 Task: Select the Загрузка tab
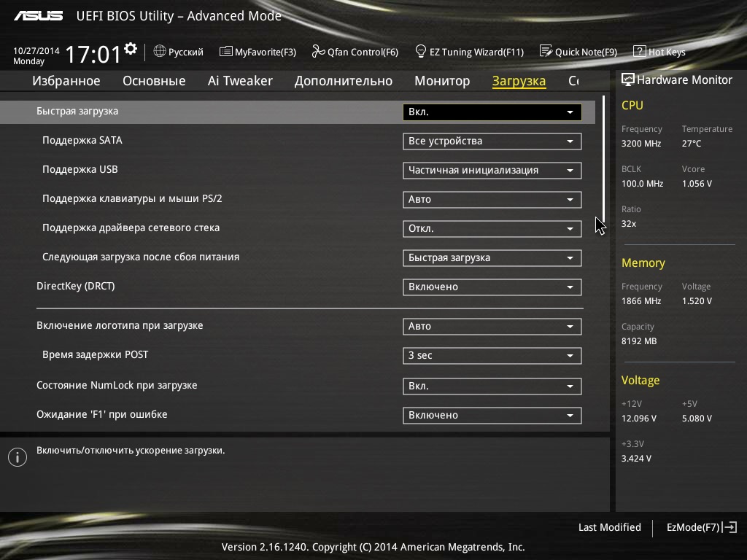[x=519, y=81]
